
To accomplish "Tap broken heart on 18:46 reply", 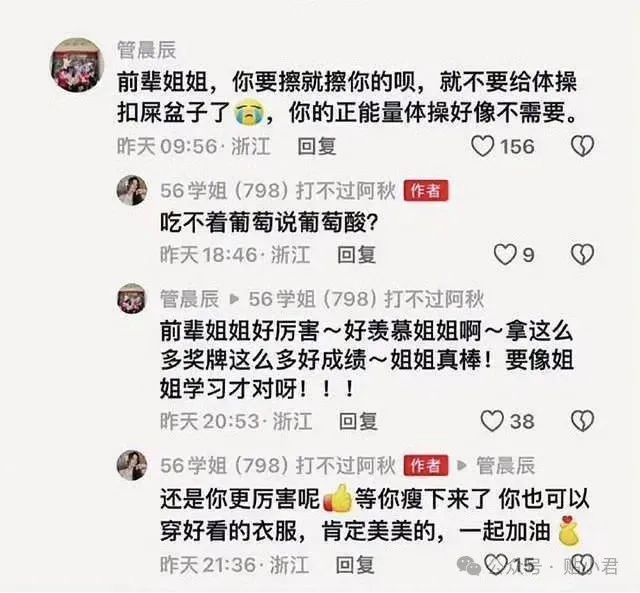I will tap(582, 255).
